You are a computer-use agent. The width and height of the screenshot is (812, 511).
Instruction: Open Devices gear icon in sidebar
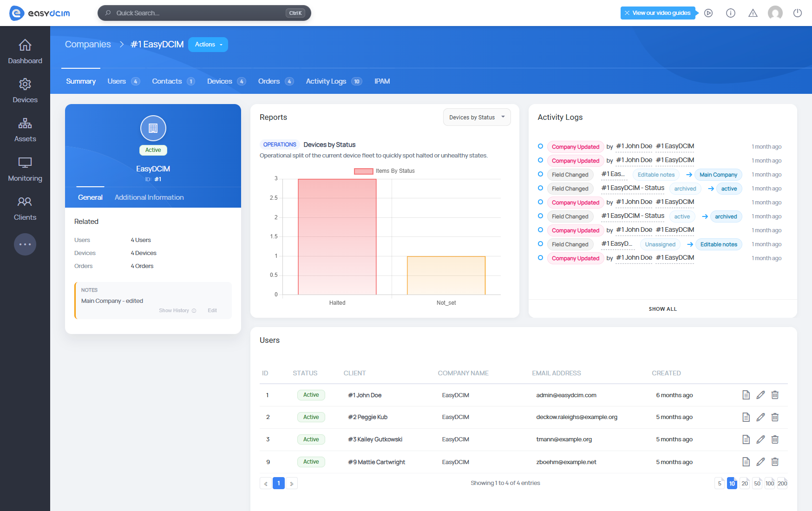tap(25, 84)
